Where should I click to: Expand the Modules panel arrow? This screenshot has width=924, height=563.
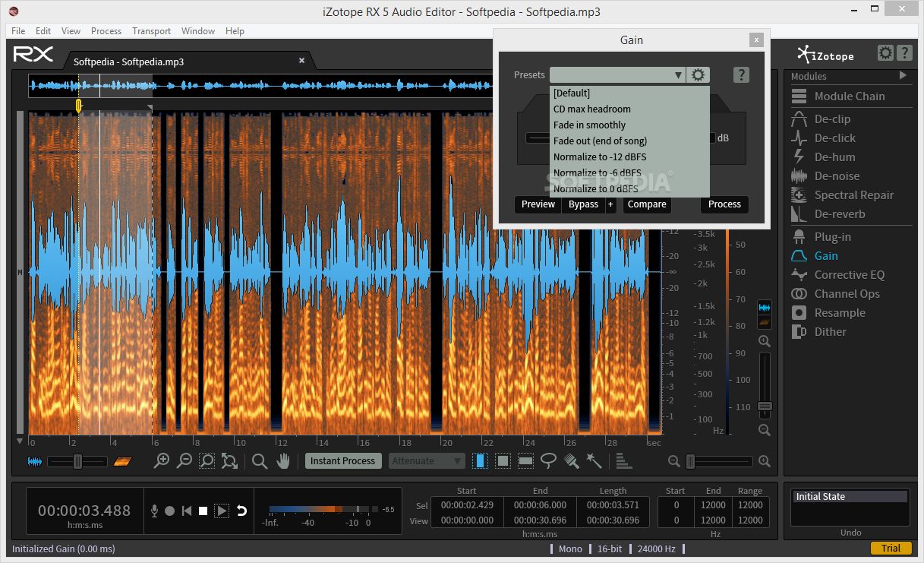pos(903,75)
